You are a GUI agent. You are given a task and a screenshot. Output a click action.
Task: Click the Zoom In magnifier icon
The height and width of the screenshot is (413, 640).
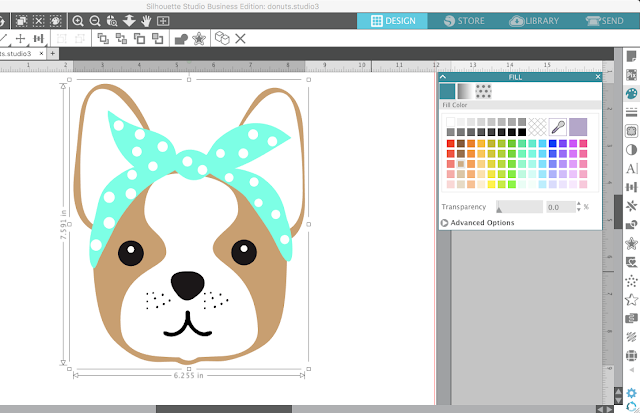(x=78, y=20)
